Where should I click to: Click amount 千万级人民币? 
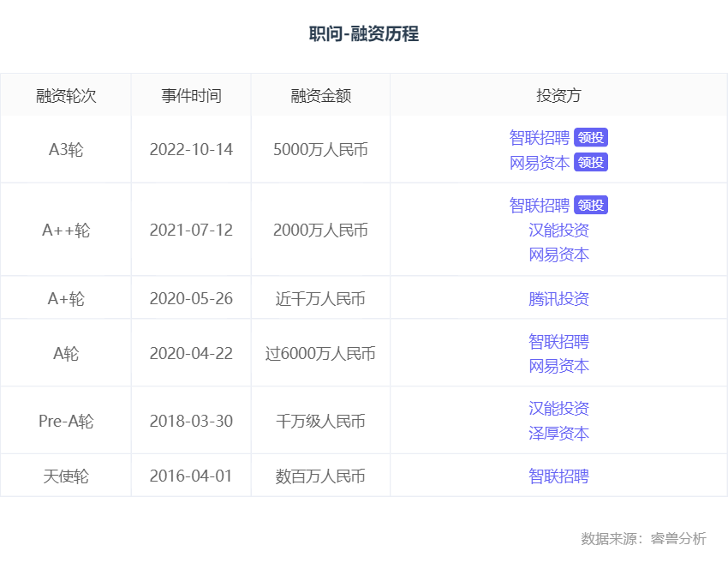pos(321,422)
